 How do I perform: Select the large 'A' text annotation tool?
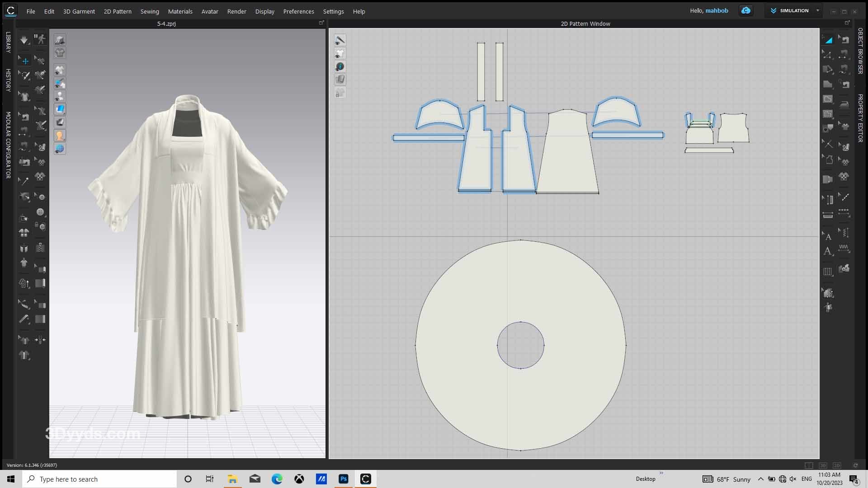(x=827, y=252)
